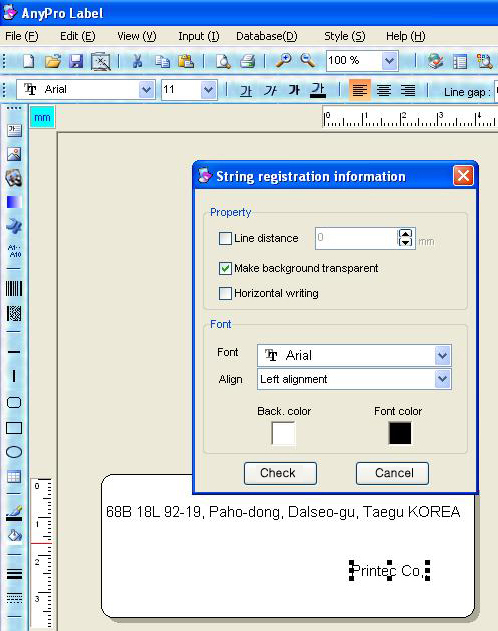Enable the Line distance checkbox
Viewport: 498px width, 631px height.
point(225,238)
